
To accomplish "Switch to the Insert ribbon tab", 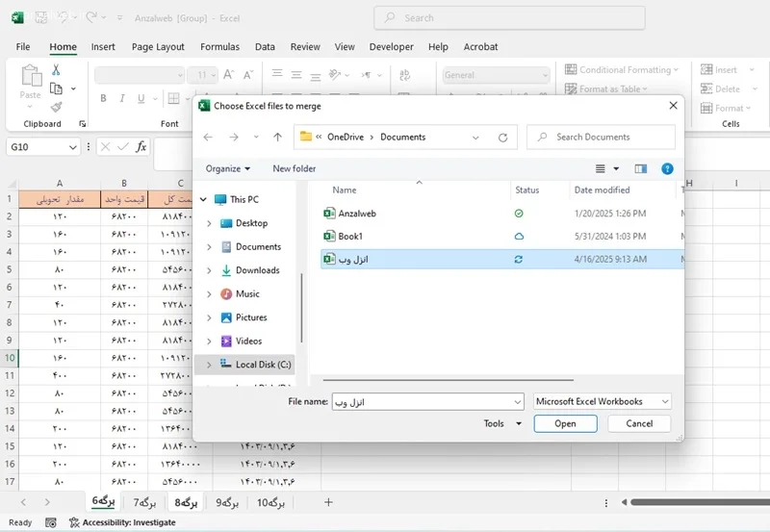I will 103,46.
